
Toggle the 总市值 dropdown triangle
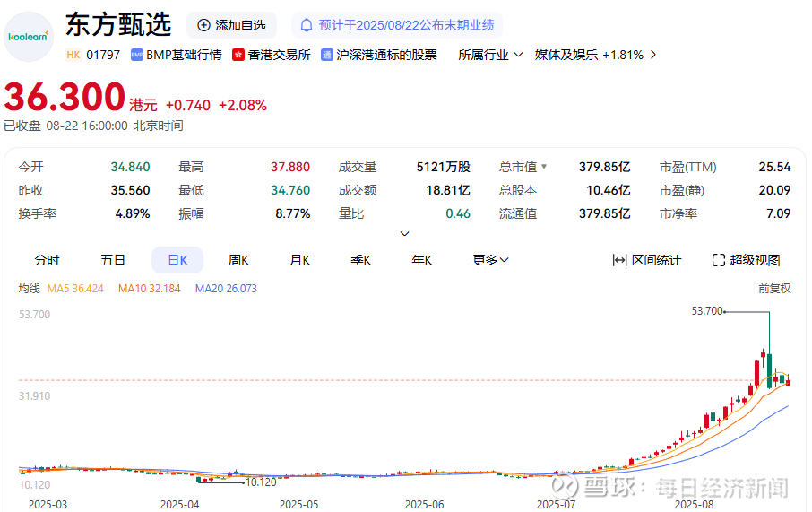544,167
